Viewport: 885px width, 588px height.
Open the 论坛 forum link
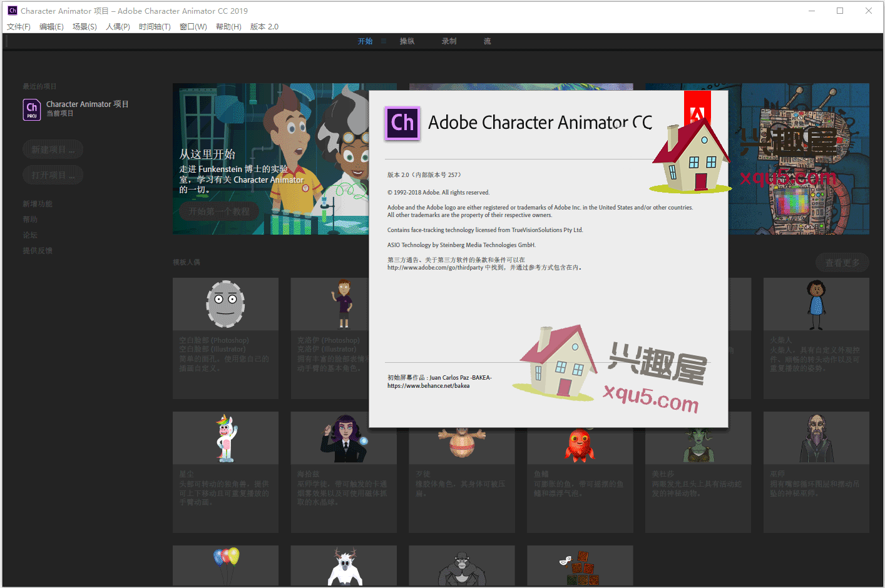[x=30, y=235]
